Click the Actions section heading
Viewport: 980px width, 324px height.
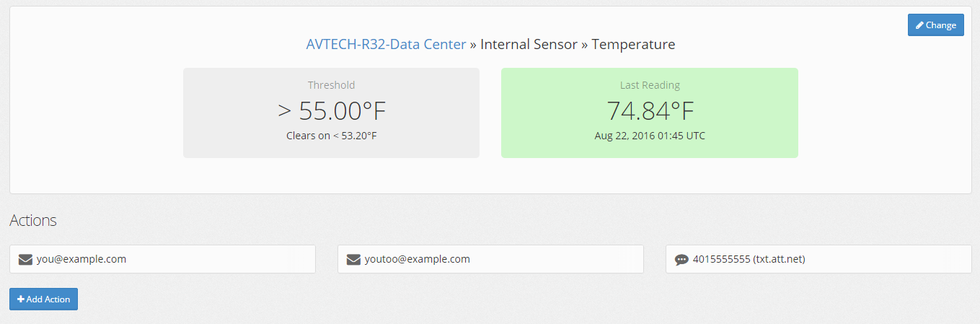[33, 221]
